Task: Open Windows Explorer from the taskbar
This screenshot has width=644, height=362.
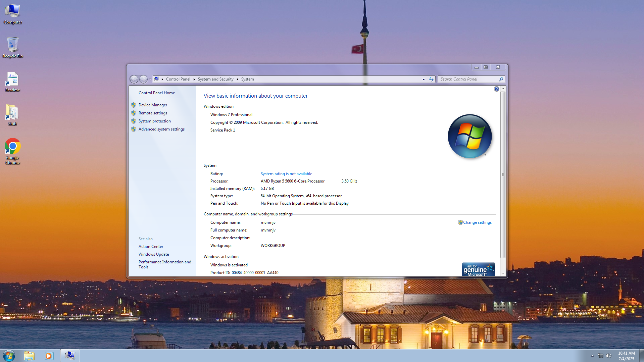Action: 29,356
